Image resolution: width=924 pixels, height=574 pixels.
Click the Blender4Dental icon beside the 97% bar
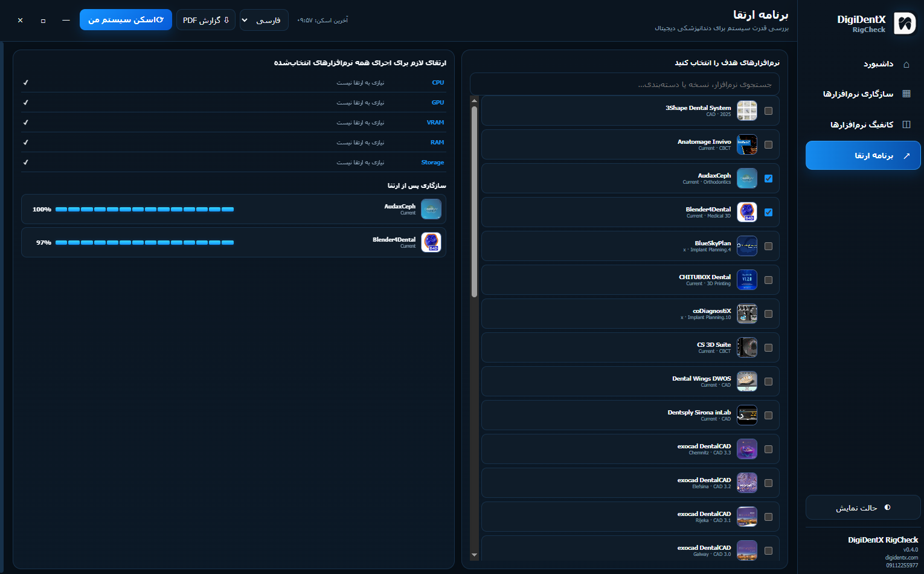tap(431, 242)
